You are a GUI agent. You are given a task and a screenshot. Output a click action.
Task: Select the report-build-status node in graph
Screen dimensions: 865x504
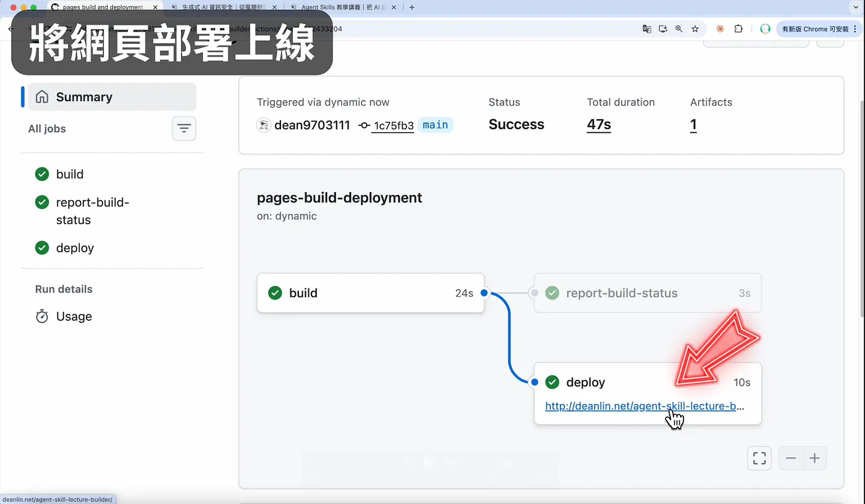pyautogui.click(x=648, y=293)
